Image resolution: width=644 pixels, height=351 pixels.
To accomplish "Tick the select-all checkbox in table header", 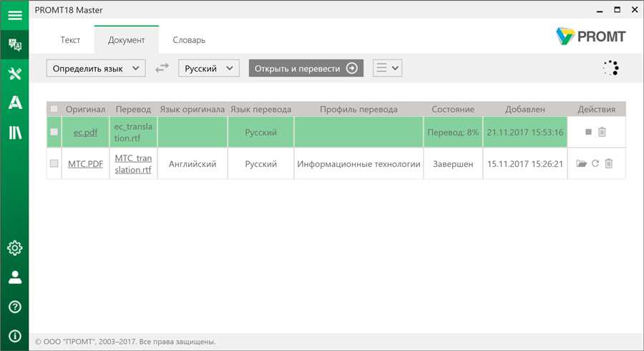I will [x=54, y=109].
